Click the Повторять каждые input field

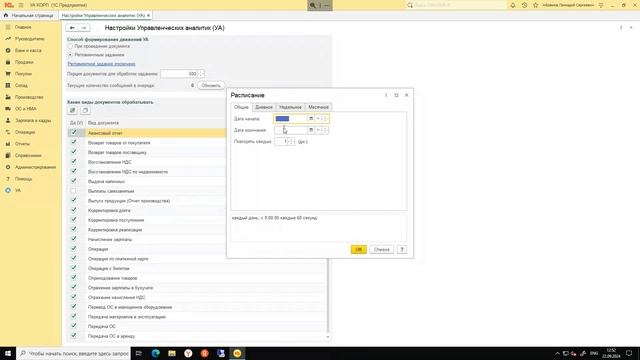click(281, 142)
